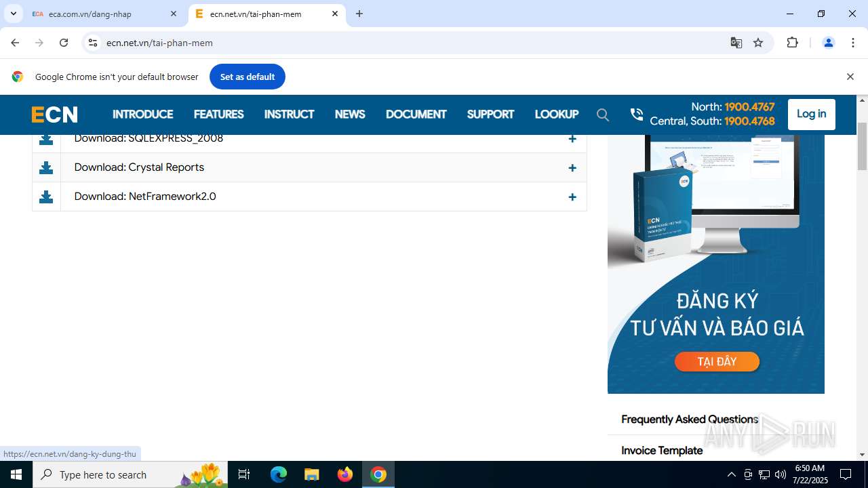868x488 pixels.
Task: Click Download: SQLEXPRESS_2008 text
Action: pos(149,139)
